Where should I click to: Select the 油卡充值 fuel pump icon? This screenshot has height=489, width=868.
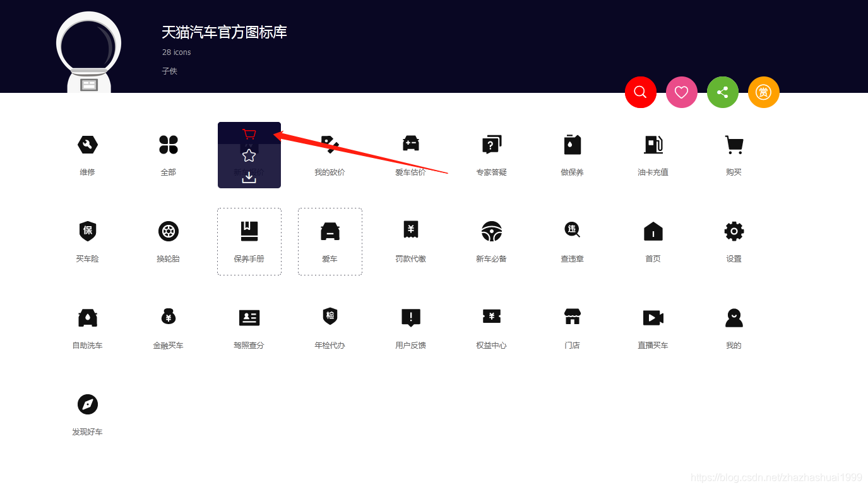(x=653, y=145)
